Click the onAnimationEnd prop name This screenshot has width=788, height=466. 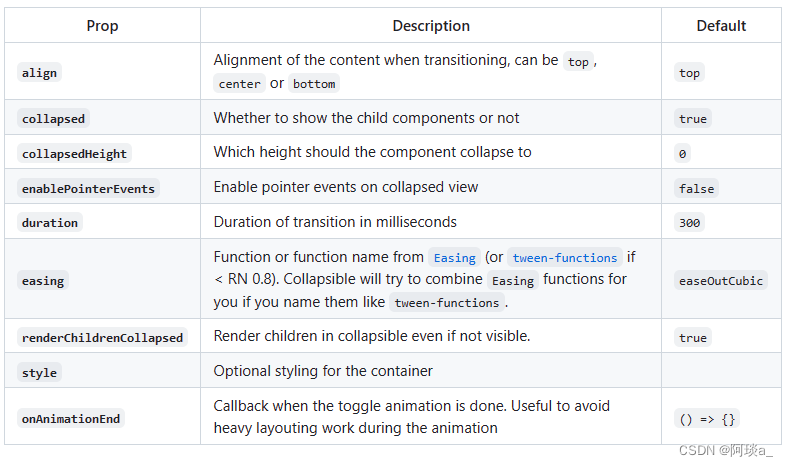tap(70, 419)
